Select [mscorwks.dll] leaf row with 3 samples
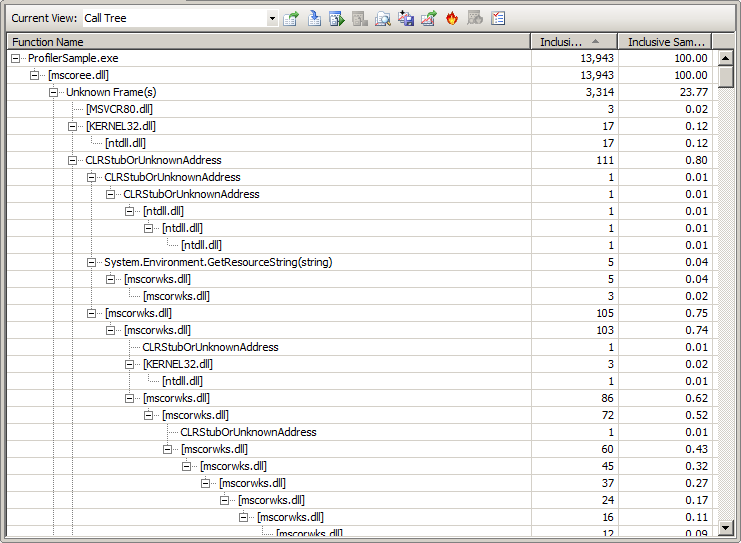Screen dimensions: 741x543 tap(176, 296)
